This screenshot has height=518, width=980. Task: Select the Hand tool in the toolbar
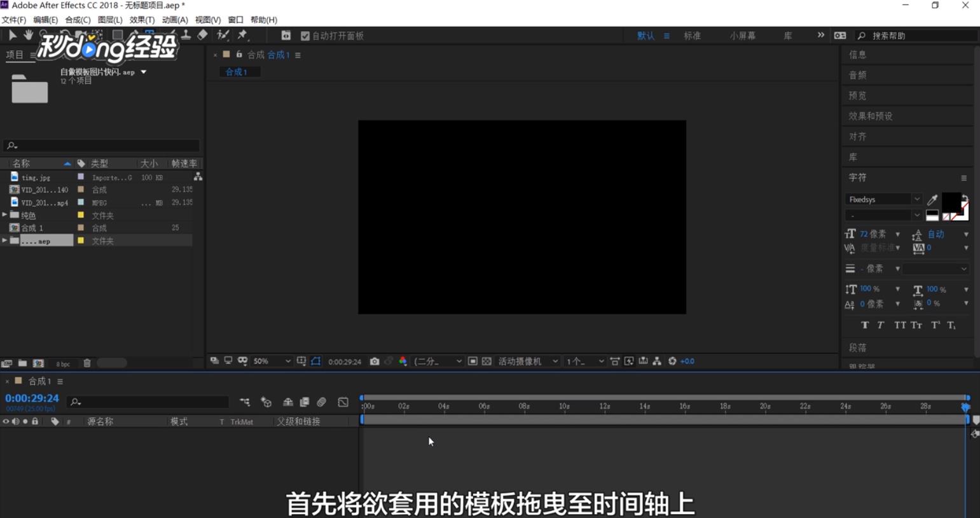[x=28, y=35]
